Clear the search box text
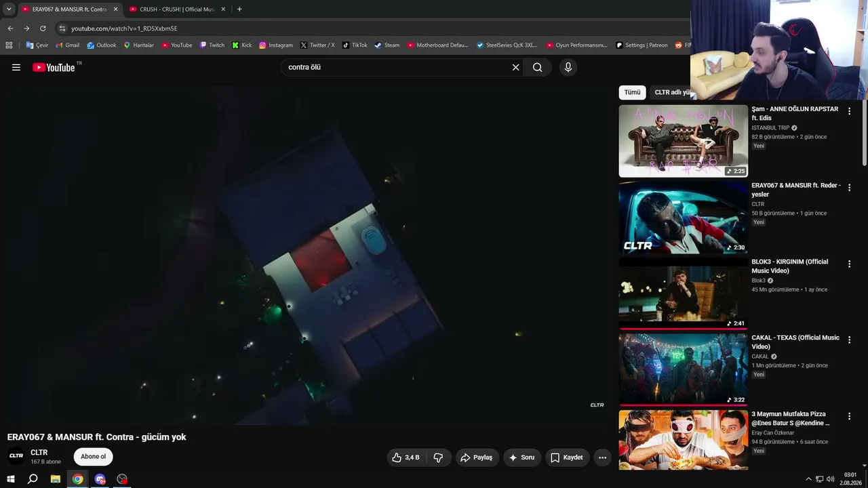Screen dimensions: 868x488 pyautogui.click(x=515, y=67)
